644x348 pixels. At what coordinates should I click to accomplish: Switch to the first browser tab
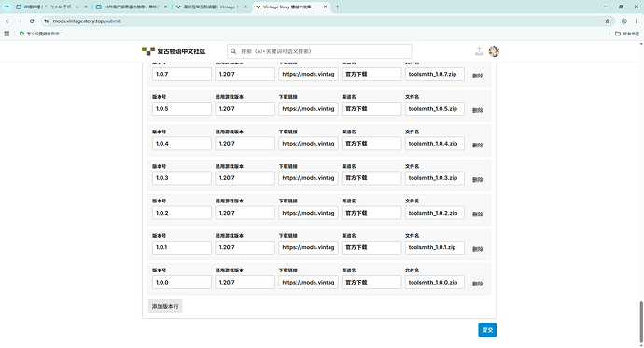pos(51,7)
